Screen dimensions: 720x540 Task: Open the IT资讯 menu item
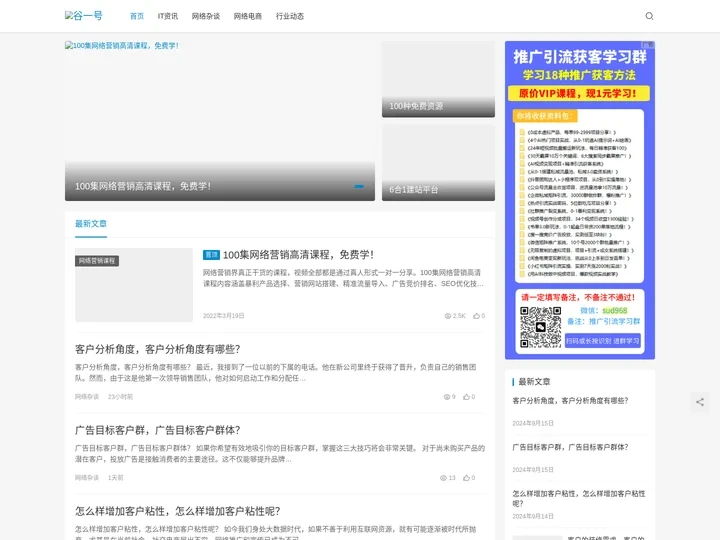click(x=168, y=16)
